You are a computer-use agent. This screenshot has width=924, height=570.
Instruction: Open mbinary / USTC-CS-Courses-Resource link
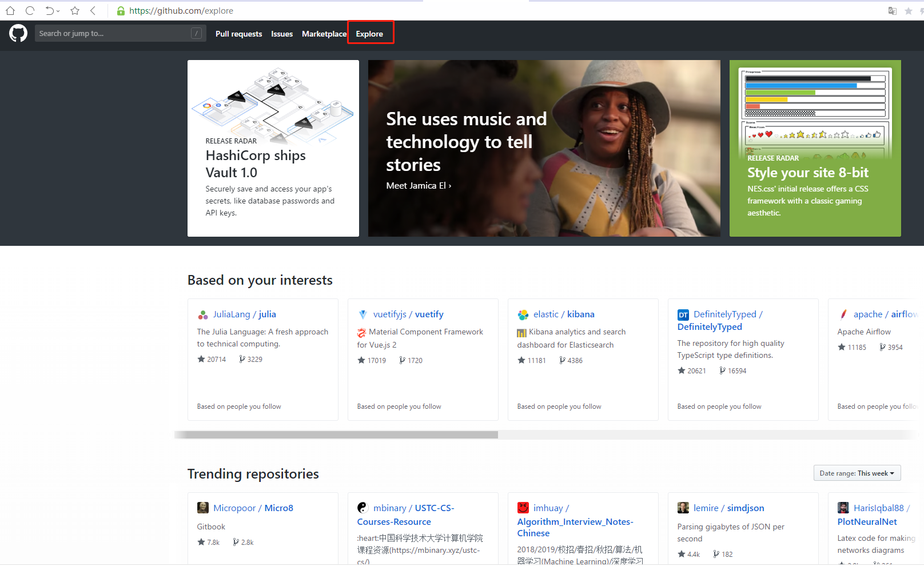pyautogui.click(x=406, y=515)
